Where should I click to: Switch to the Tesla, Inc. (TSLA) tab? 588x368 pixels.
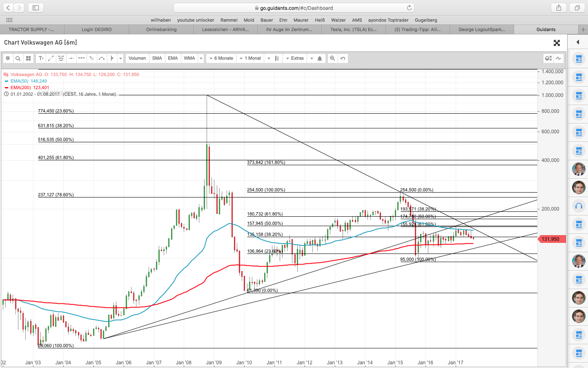354,29
